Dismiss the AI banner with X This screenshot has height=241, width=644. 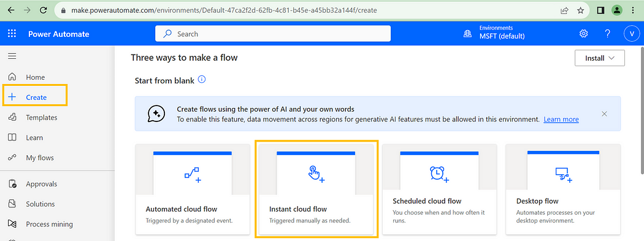(x=604, y=113)
